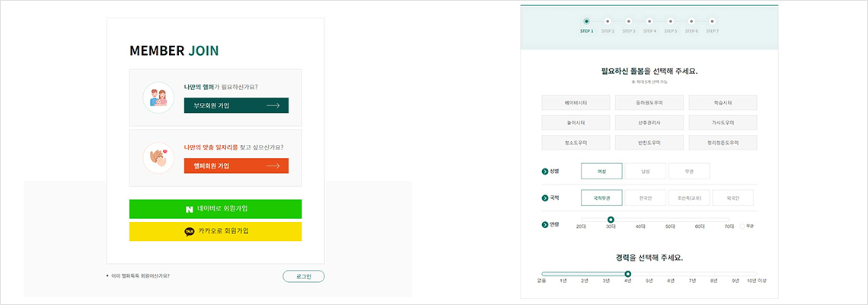Choose 여성 for gender
This screenshot has height=305, width=868.
[602, 172]
